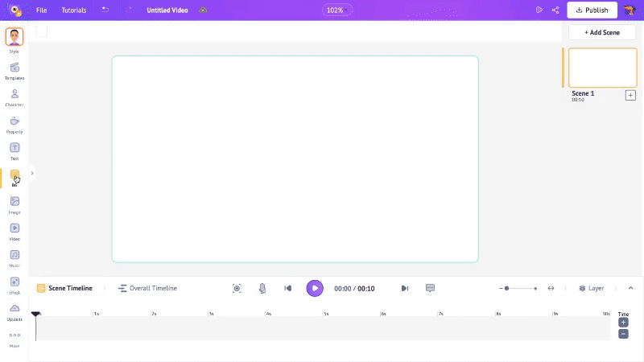
Task: Open the Templates section in sidebar
Action: (x=14, y=68)
